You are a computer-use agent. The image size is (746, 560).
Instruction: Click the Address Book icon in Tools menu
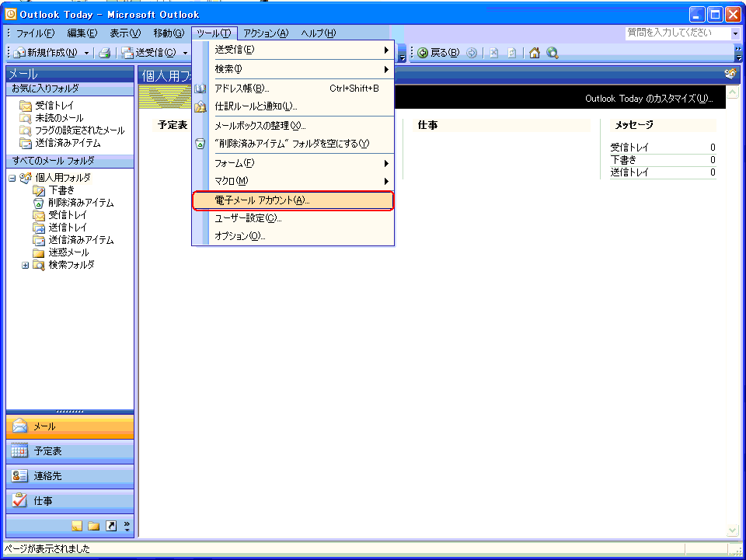pyautogui.click(x=200, y=89)
